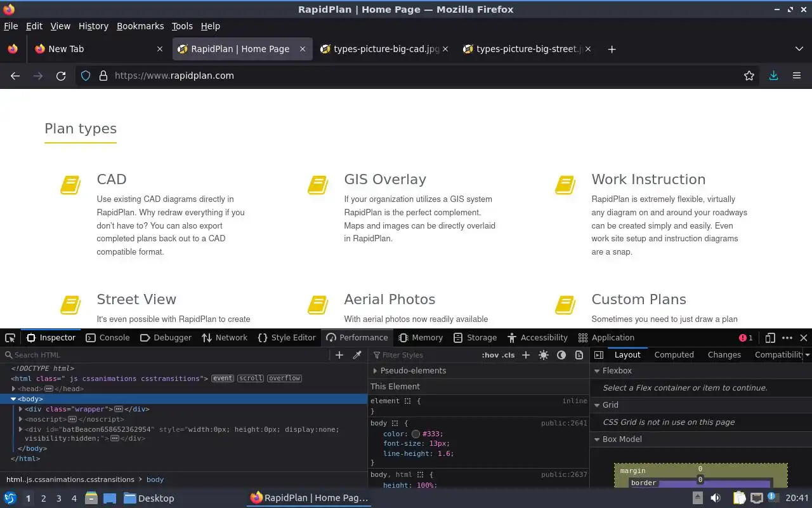The height and width of the screenshot is (508, 812).
Task: Open the Compatibility tab
Action: click(x=779, y=355)
